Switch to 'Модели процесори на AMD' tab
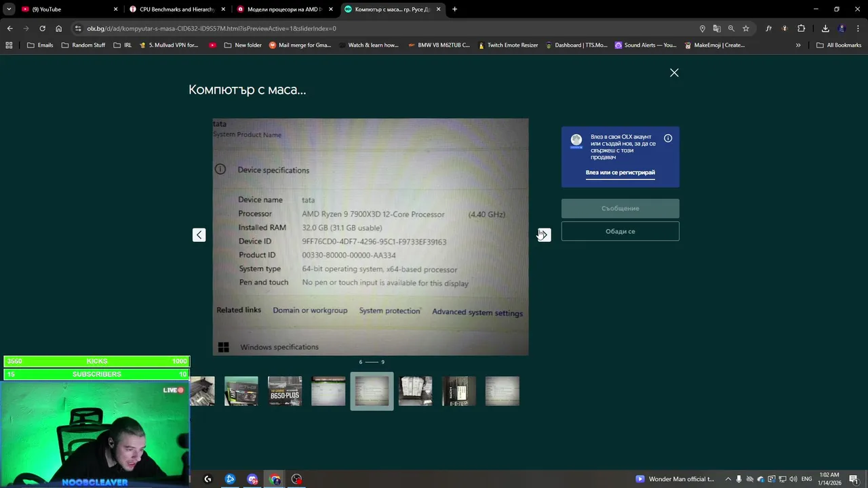 coord(285,9)
